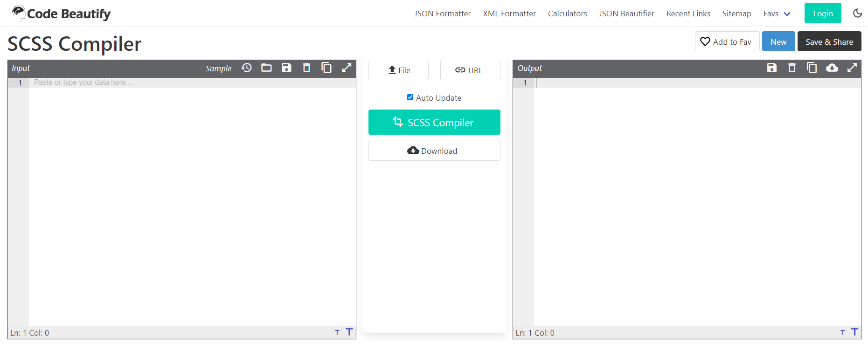Go to Calculators in top navigation
Image resolution: width=868 pixels, height=351 pixels.
(567, 14)
